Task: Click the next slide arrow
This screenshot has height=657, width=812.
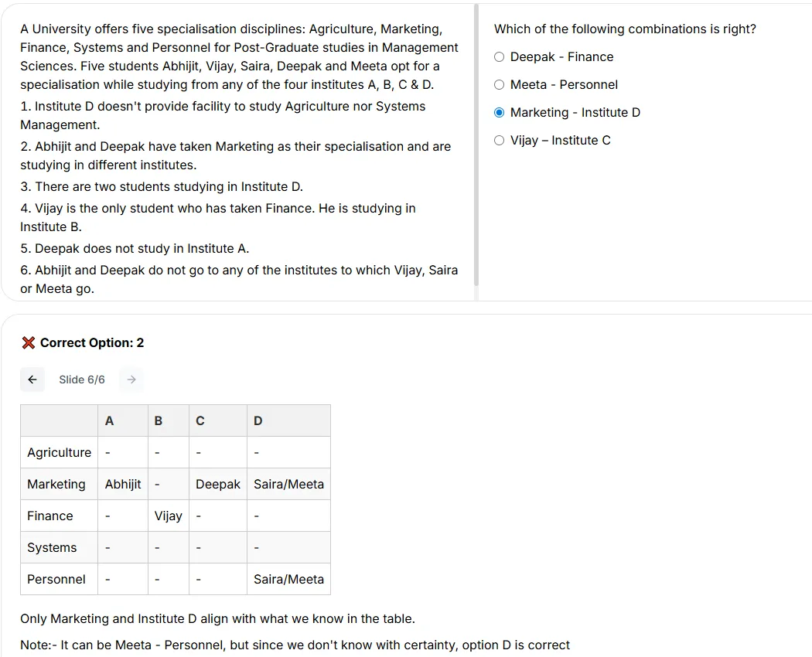Action: click(x=131, y=380)
